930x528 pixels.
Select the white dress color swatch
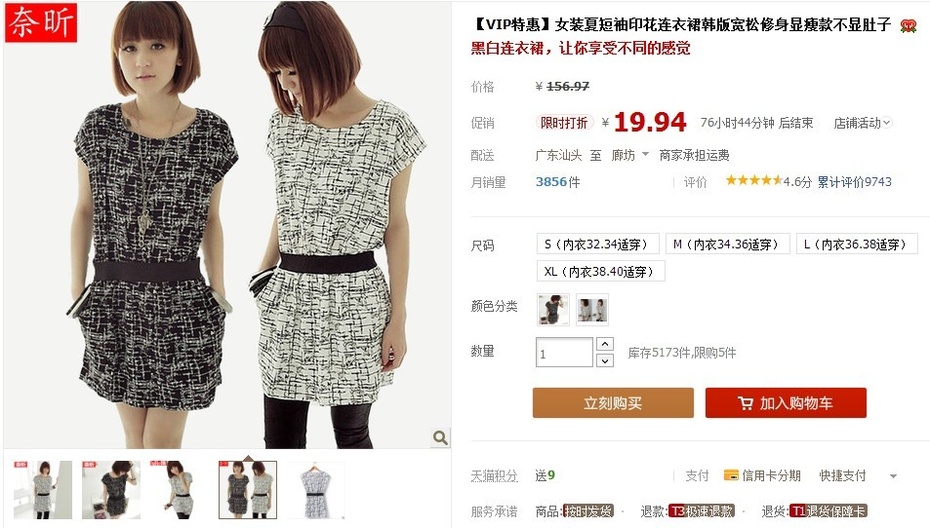click(592, 309)
